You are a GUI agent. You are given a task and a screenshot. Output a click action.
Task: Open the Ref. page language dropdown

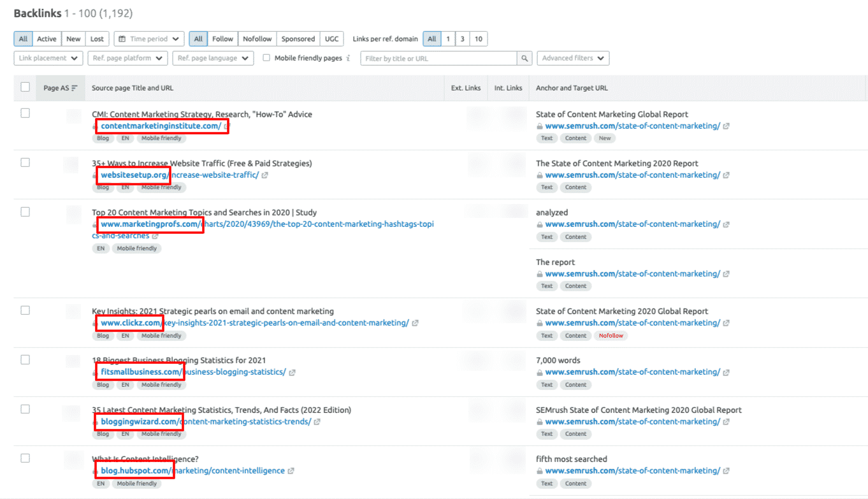(213, 58)
